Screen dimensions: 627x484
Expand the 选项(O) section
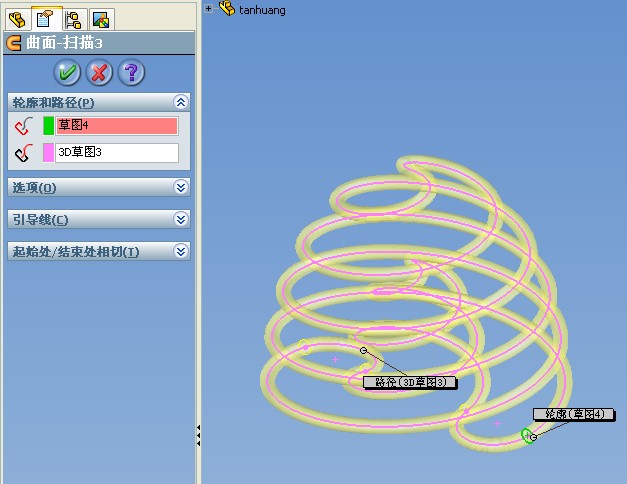pyautogui.click(x=181, y=187)
